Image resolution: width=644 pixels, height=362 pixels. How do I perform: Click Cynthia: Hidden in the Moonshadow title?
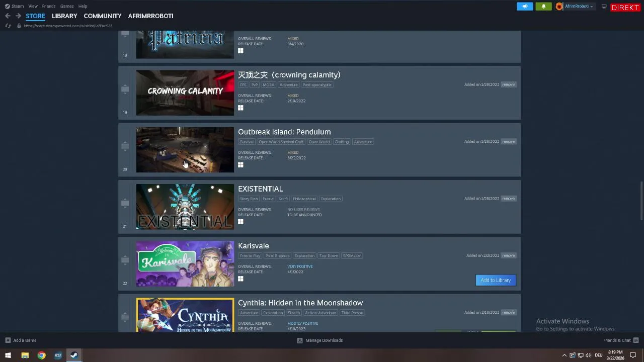[300, 303]
